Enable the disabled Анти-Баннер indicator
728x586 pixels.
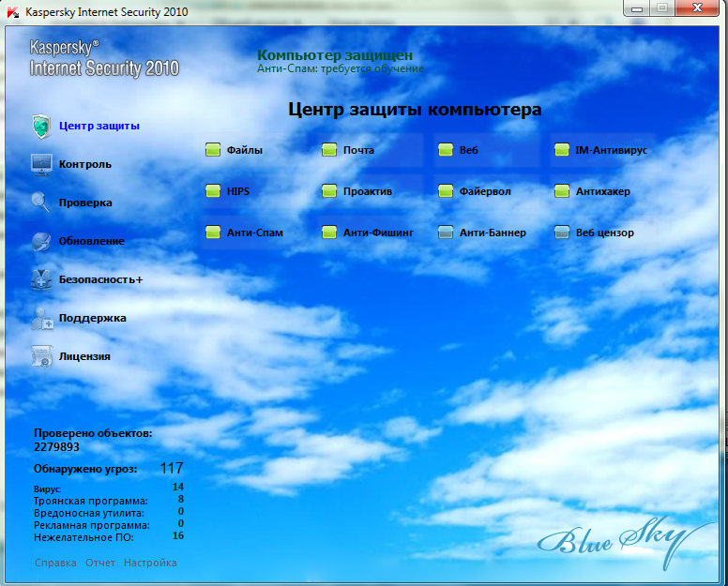(446, 233)
